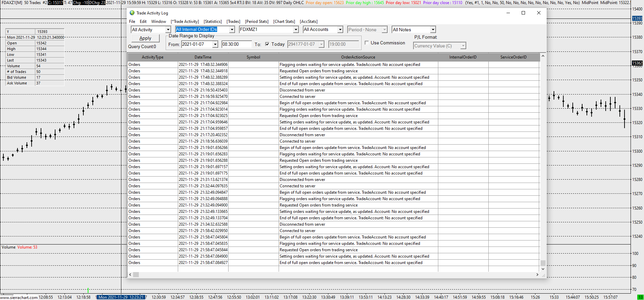Open the To date picker dropdown
Screen dimensions: 644x300
(x=321, y=44)
